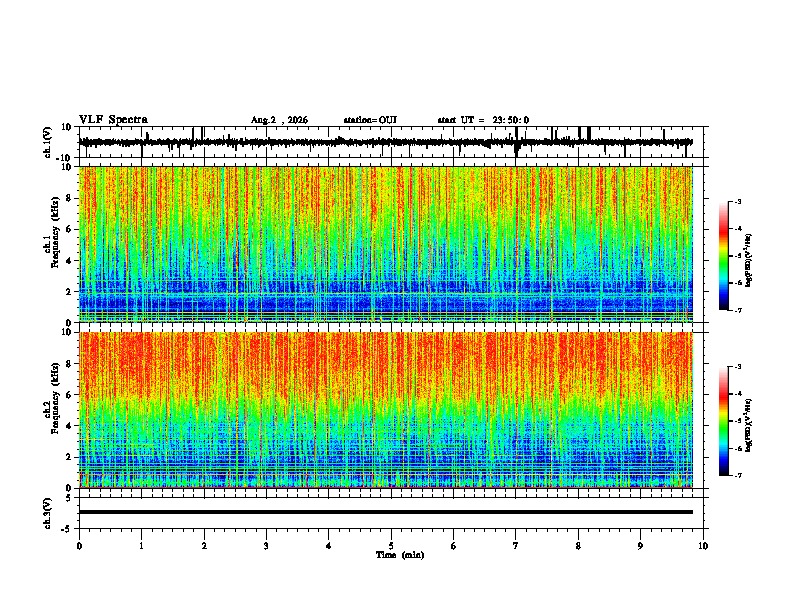
Task: Click the '-7' tick on ch.2 colorbar
Action: pyautogui.click(x=738, y=475)
